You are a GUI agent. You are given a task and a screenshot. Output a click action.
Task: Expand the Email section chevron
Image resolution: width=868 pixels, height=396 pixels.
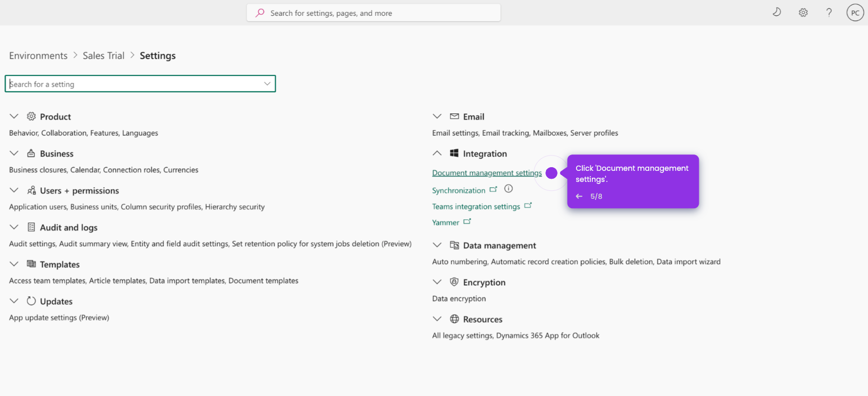pyautogui.click(x=437, y=116)
